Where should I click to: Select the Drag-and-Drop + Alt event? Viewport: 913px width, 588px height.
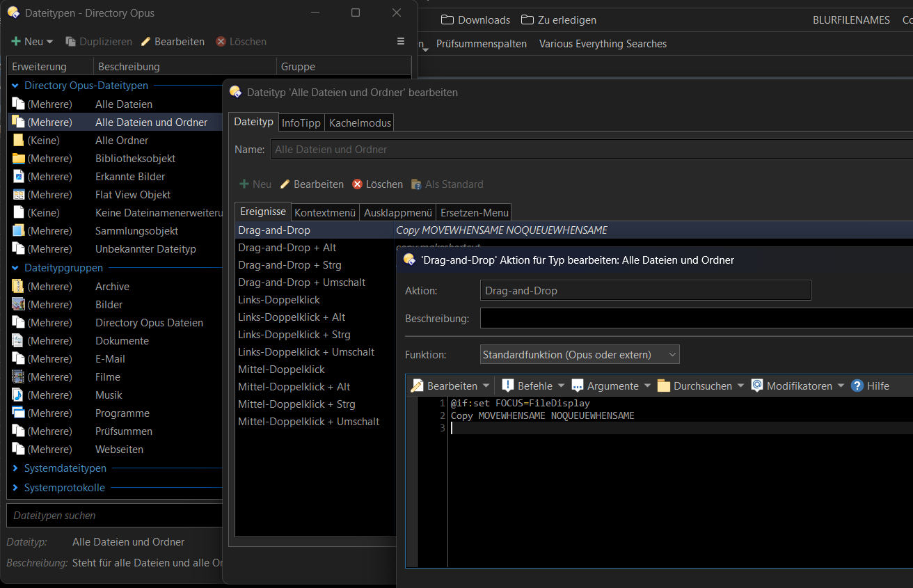315,247
